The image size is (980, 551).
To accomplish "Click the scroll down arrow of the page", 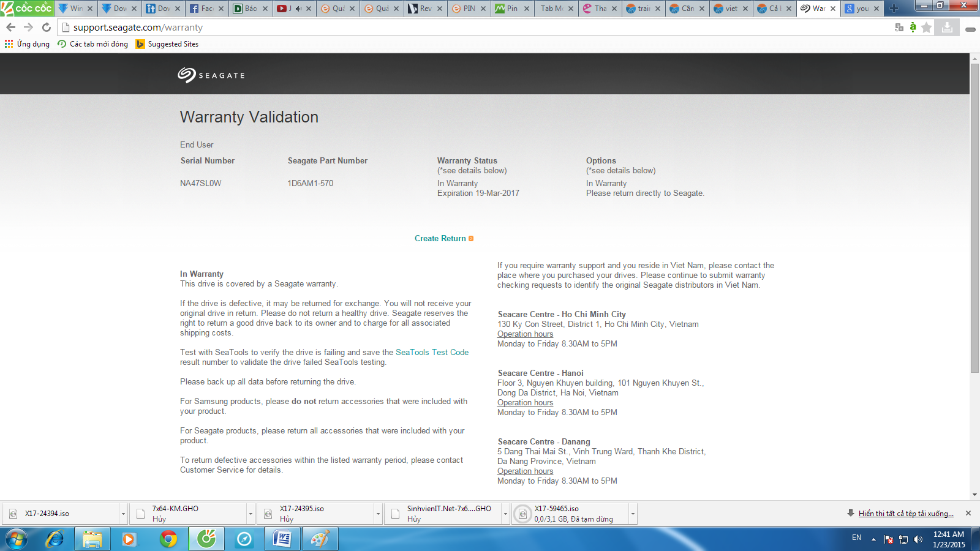I will [x=974, y=495].
